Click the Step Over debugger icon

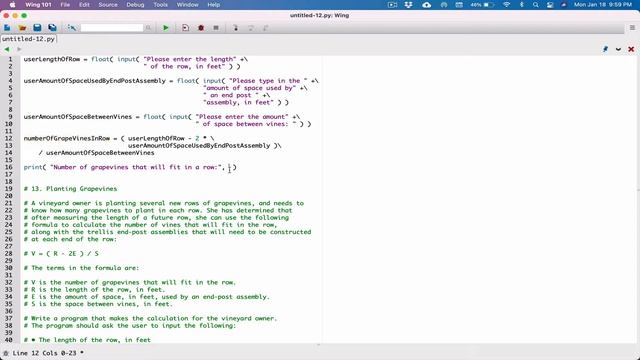pyautogui.click(x=251, y=28)
